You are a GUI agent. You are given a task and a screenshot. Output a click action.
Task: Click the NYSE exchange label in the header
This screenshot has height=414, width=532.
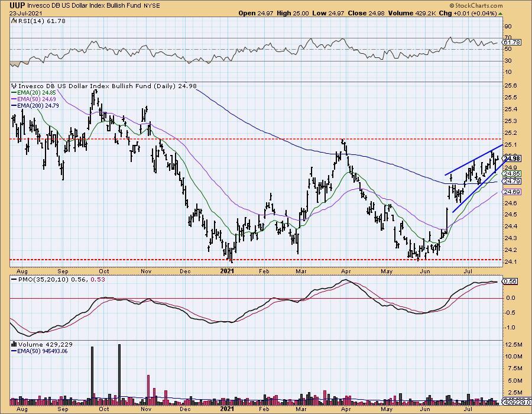pyautogui.click(x=152, y=6)
